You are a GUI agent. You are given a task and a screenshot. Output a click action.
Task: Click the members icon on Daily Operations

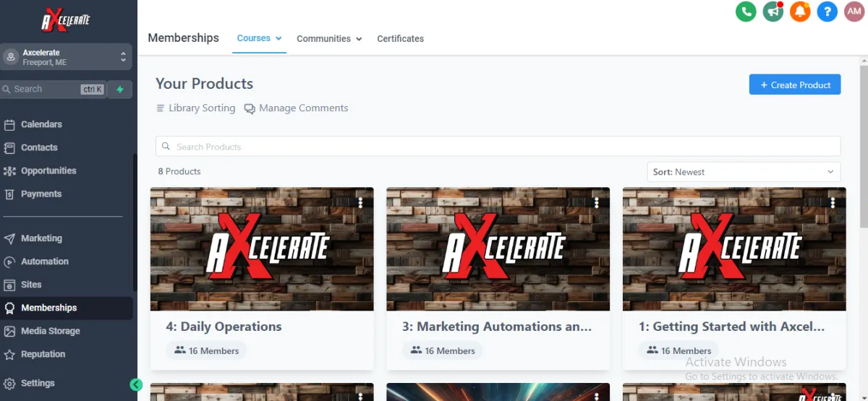179,350
